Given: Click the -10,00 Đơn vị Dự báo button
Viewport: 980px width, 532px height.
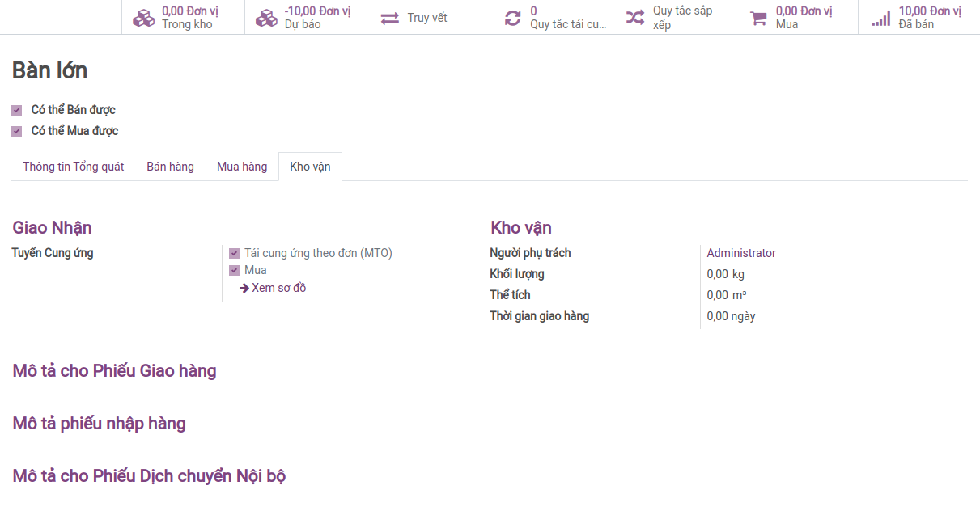Looking at the screenshot, I should point(306,18).
